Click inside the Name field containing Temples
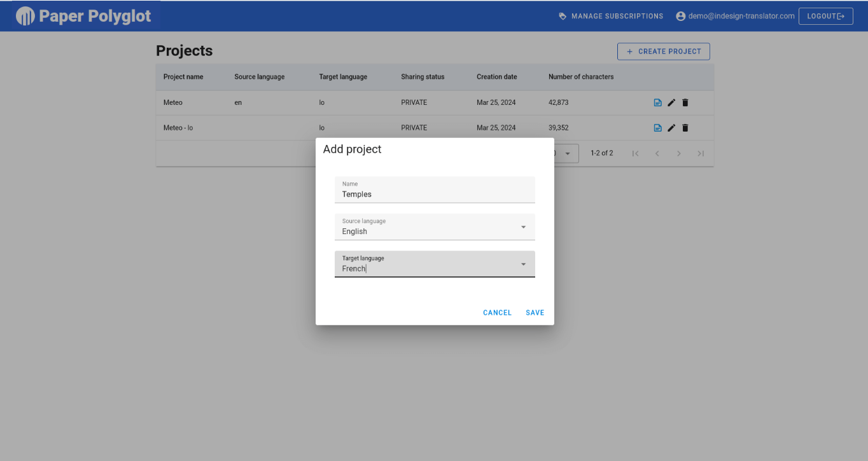 435,194
